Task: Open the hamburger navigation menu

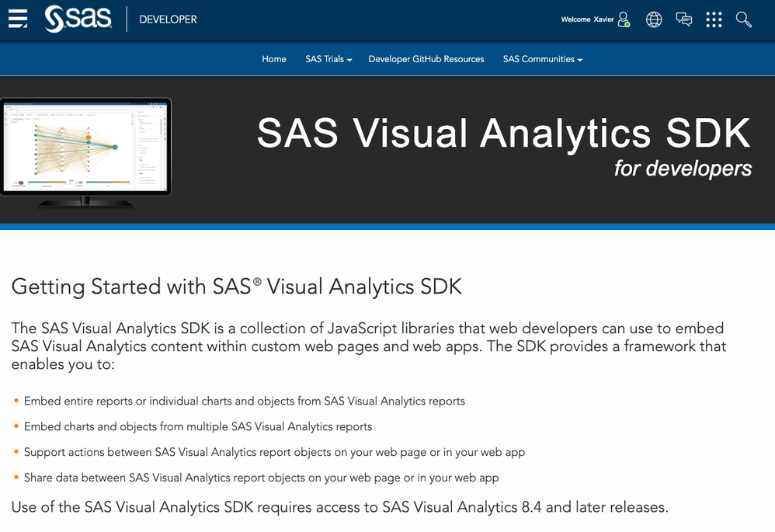Action: click(17, 19)
